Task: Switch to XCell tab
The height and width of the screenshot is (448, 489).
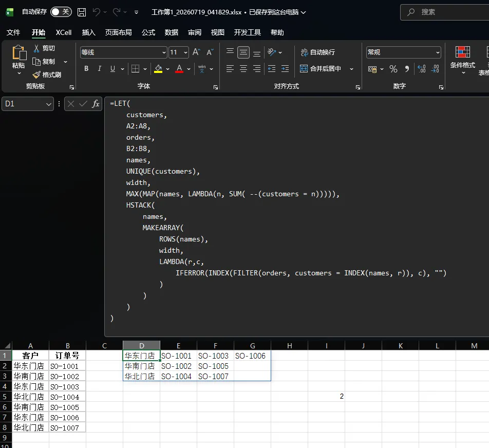Action: pyautogui.click(x=64, y=32)
